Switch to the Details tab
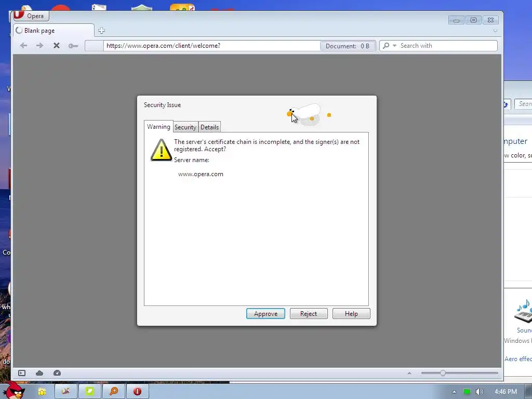This screenshot has width=532, height=399. (209, 127)
